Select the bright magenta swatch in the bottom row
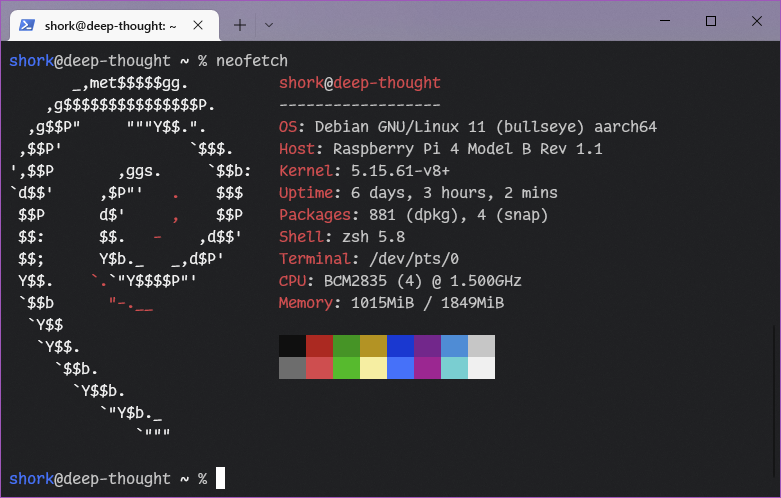The width and height of the screenshot is (781, 498). (x=427, y=368)
